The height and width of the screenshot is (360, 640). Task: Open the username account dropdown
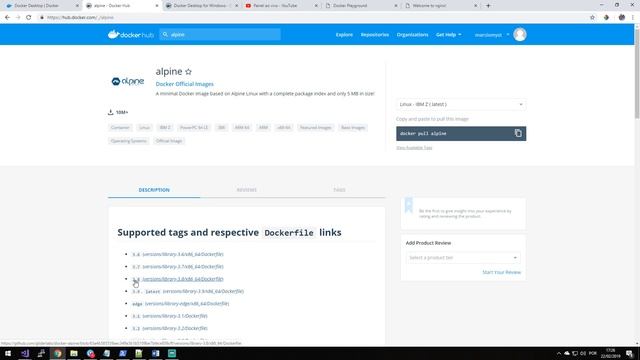coord(492,35)
